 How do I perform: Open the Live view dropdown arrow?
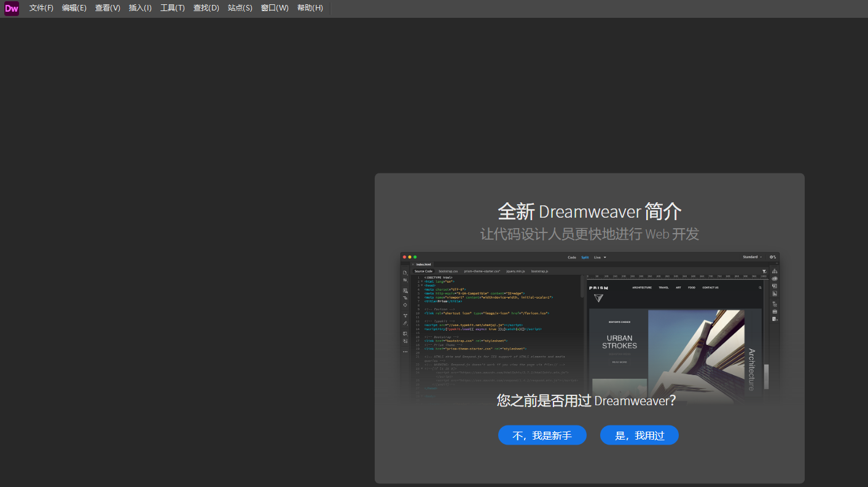[x=605, y=257]
